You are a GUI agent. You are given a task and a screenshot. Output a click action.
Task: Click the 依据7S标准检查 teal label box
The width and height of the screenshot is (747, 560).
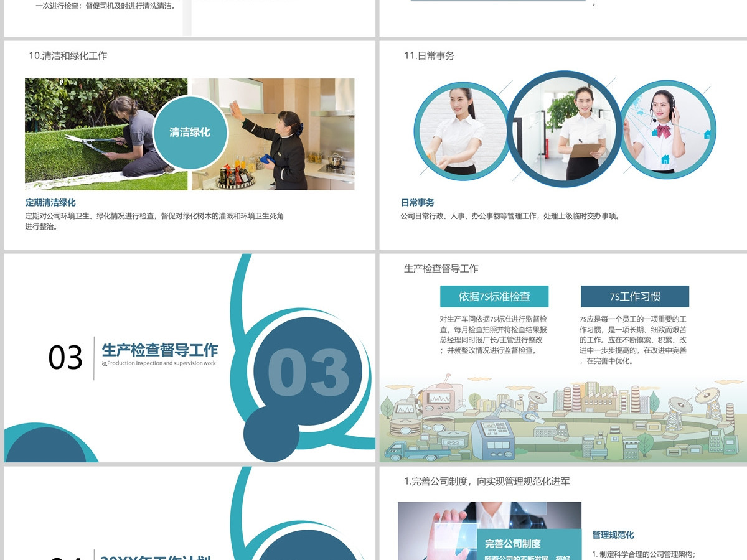[x=494, y=297]
